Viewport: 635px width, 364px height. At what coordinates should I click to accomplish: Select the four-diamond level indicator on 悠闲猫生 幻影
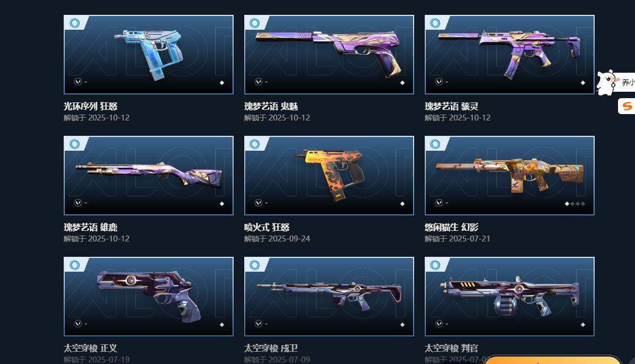click(575, 204)
